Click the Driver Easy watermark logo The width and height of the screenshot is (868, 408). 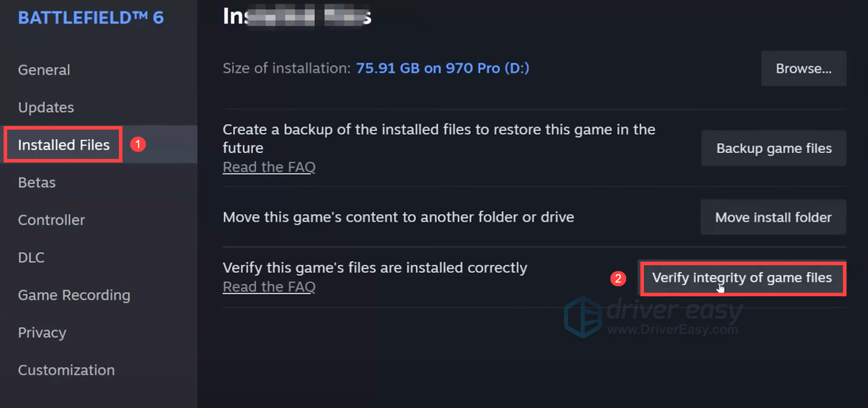coord(582,315)
